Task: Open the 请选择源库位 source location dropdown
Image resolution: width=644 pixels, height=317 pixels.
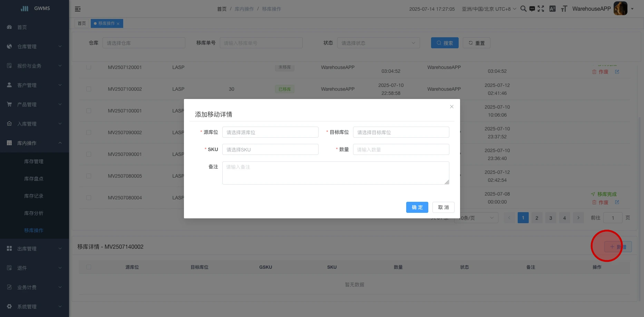Action: click(x=270, y=132)
